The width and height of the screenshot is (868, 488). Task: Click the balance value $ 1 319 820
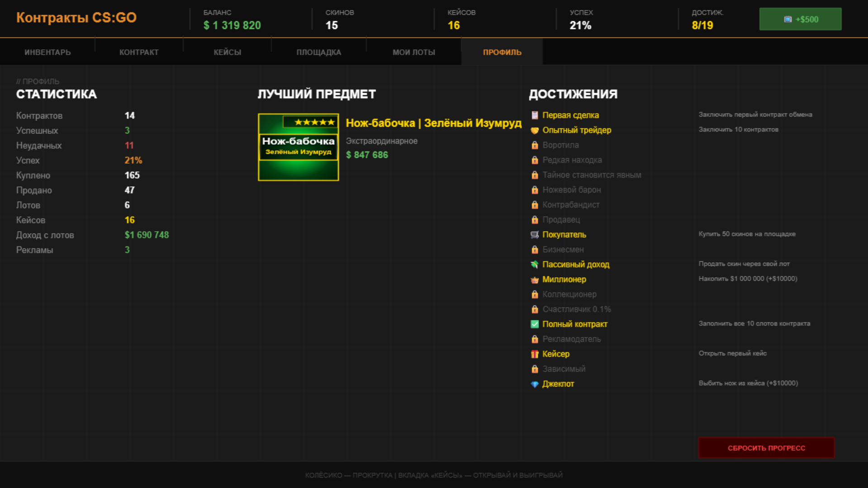[232, 25]
